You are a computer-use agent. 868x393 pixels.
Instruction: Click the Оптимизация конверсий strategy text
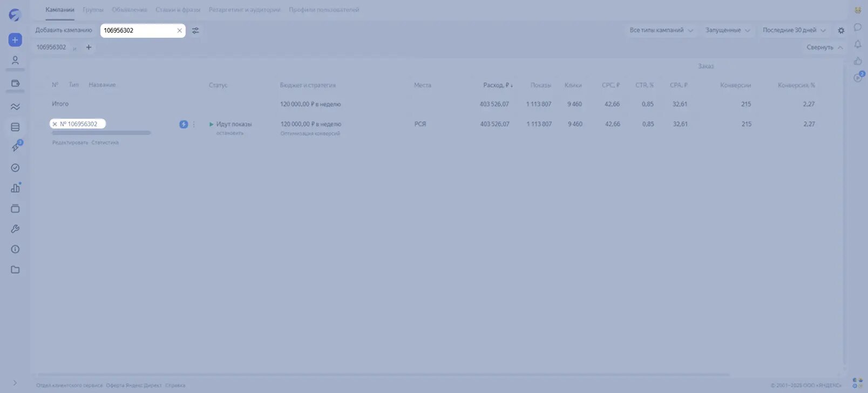click(310, 133)
